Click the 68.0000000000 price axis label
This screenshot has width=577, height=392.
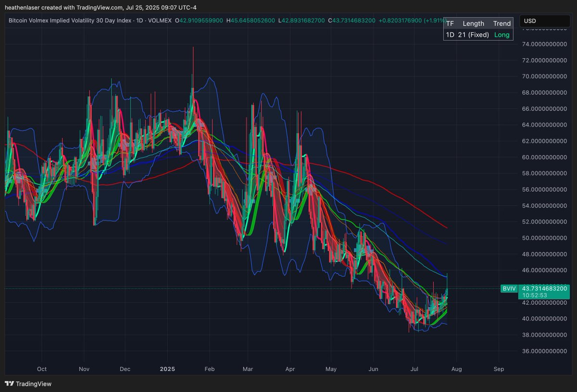545,92
